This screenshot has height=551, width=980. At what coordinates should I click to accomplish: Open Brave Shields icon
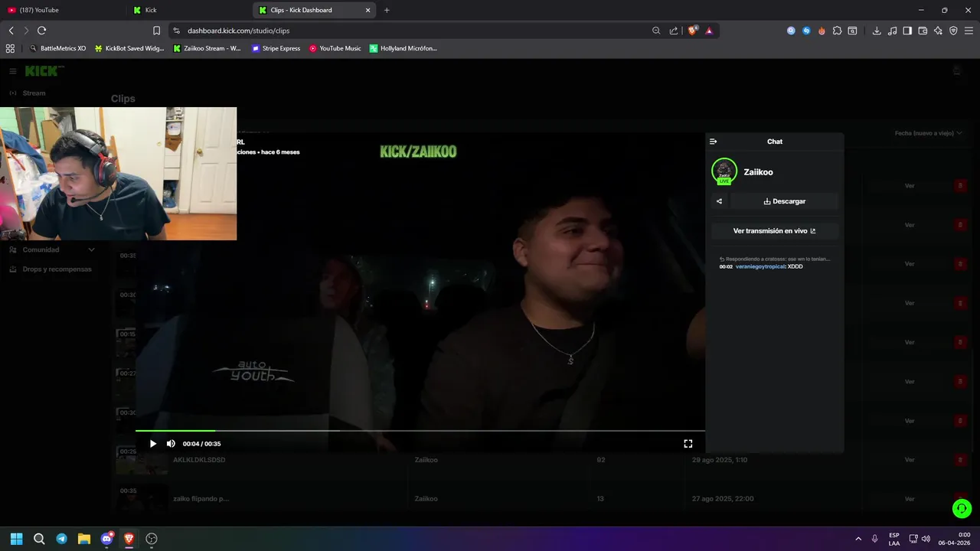pyautogui.click(x=693, y=31)
